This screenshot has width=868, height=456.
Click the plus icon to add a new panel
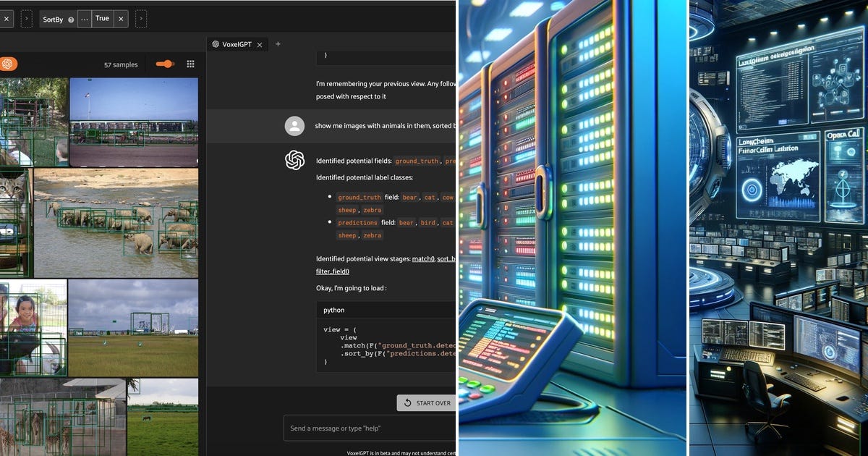[278, 44]
